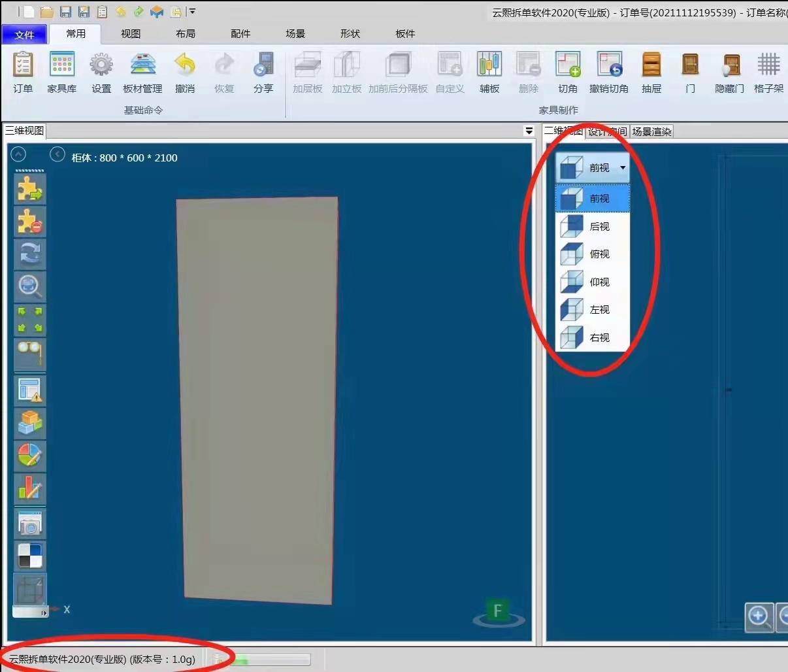Expand the 前视 view dropdown arrow

[623, 168]
